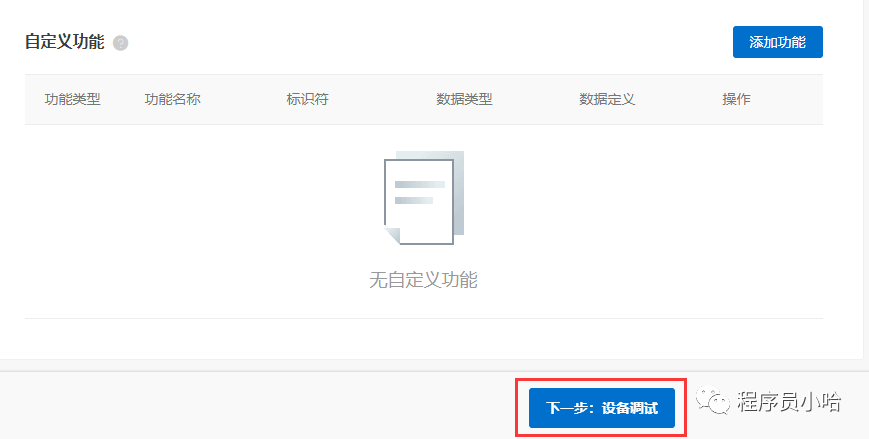Select the 数据定义 column header

[x=607, y=100]
